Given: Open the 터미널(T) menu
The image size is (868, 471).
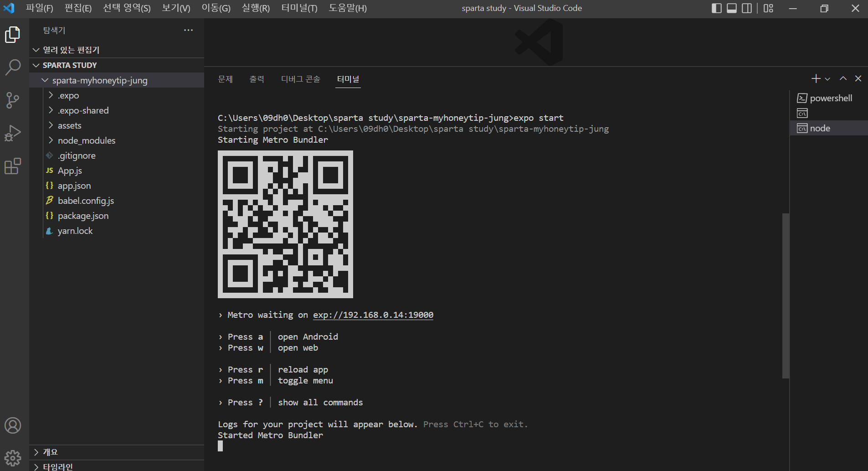Looking at the screenshot, I should pyautogui.click(x=299, y=8).
